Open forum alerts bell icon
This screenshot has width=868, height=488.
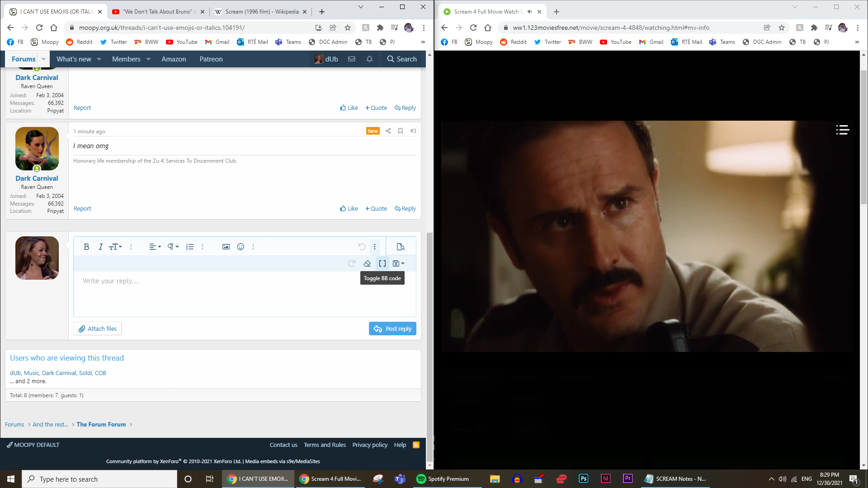[x=369, y=59]
